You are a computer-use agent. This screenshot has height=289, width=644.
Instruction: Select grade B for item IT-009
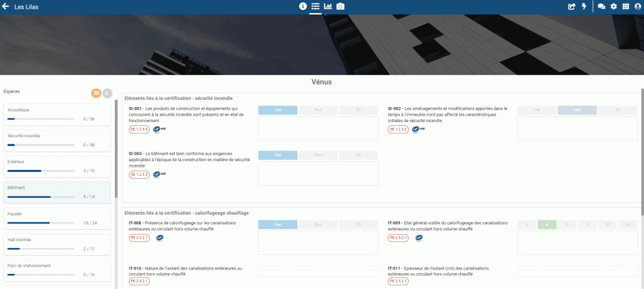pos(547,224)
